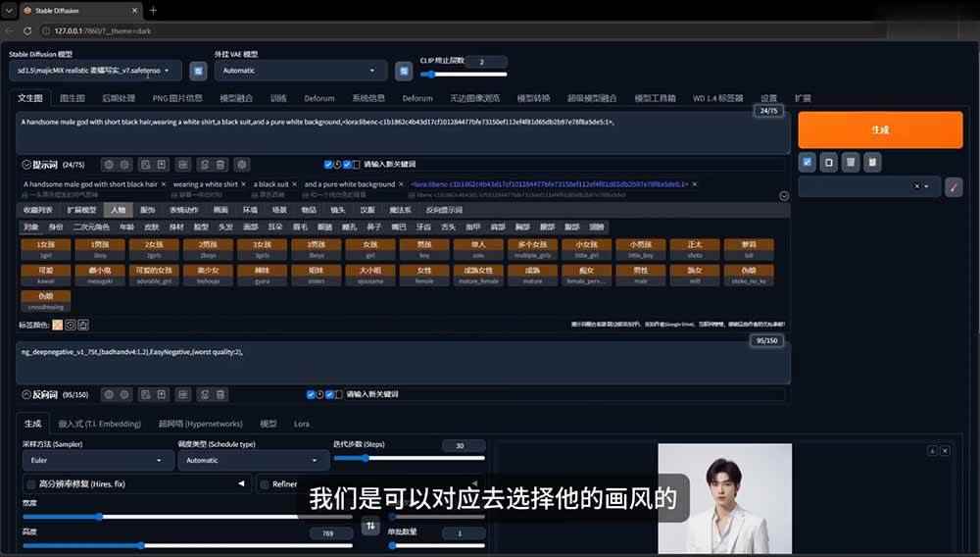
Task: Click the trash icon in the negative prompt toolbar
Action: (220, 394)
